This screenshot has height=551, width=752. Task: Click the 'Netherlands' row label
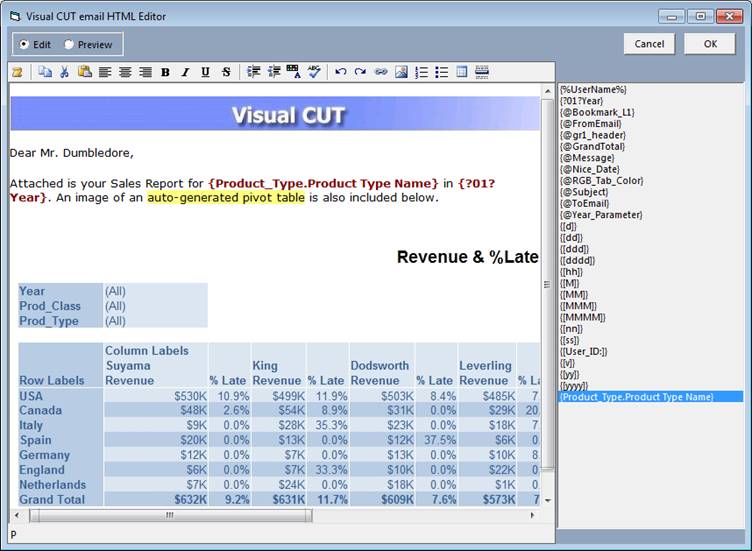click(53, 485)
